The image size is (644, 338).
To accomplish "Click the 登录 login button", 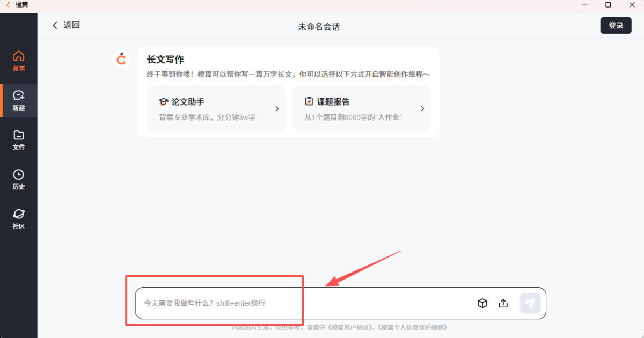I will click(616, 26).
